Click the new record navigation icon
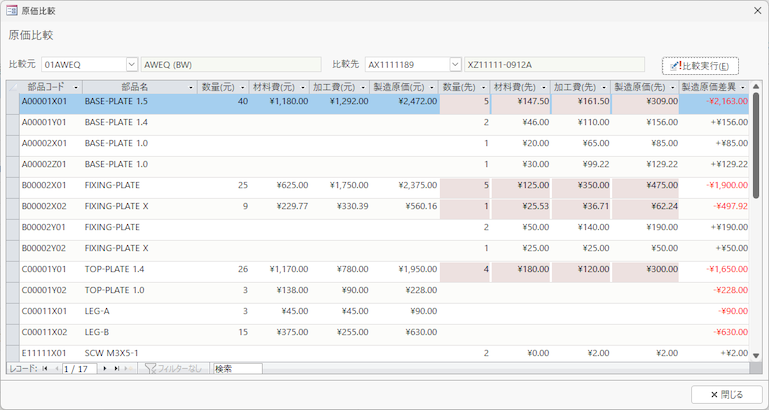The image size is (769, 410). 128,369
